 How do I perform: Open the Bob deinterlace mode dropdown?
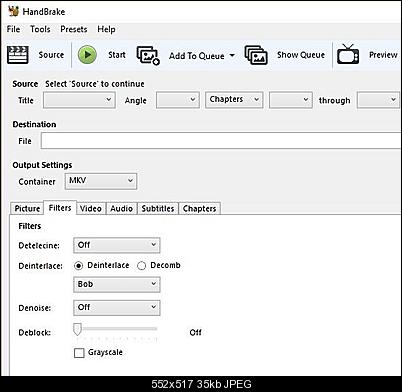coord(117,285)
